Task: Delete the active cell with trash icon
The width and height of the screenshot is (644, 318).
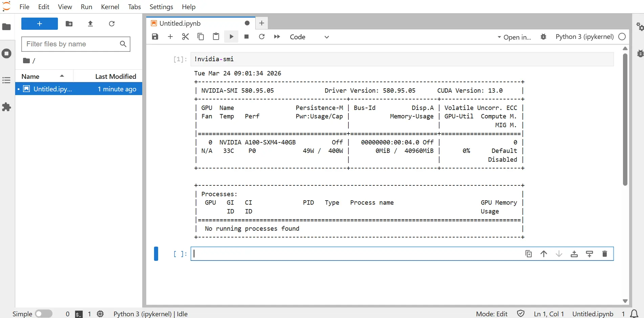Action: coord(605,254)
